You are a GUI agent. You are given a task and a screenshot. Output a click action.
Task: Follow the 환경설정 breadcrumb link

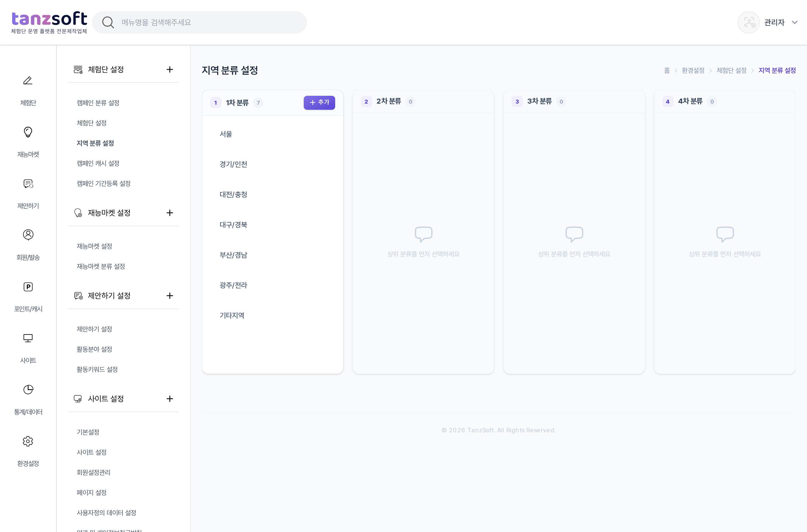(693, 70)
